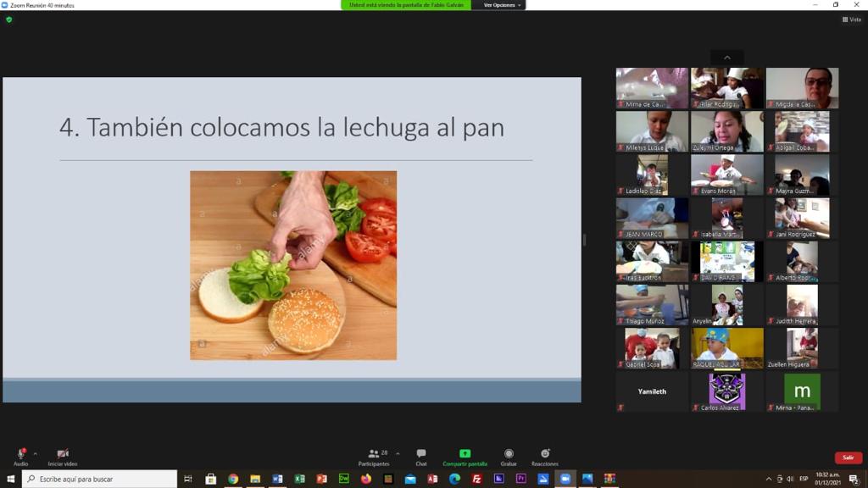This screenshot has width=868, height=488.
Task: Click the green encryption shield icon
Action: click(x=8, y=19)
